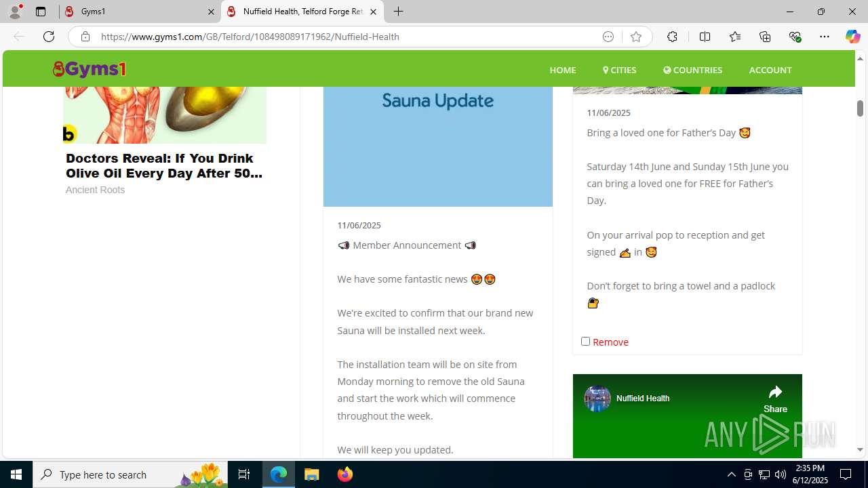Open File Explorer from taskbar

tap(312, 474)
